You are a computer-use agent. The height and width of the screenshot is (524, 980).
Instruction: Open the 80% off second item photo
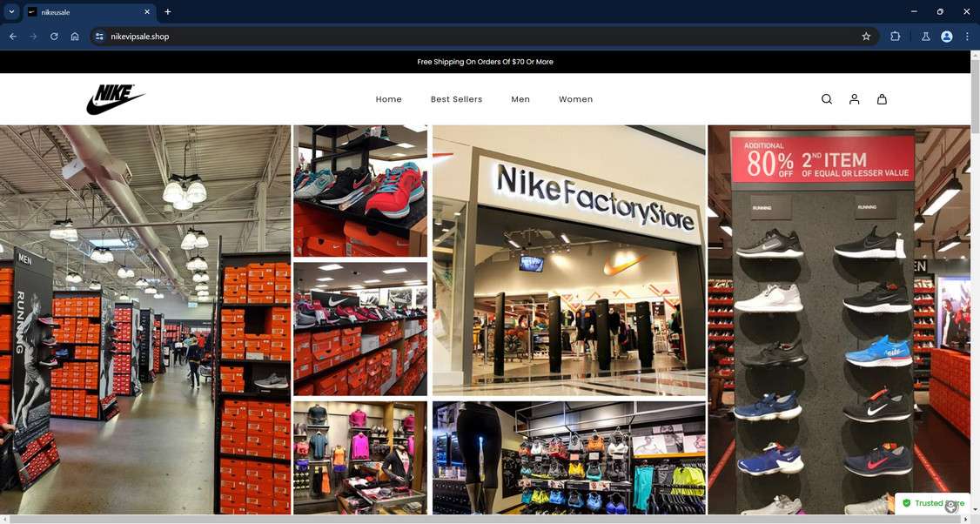[839, 319]
